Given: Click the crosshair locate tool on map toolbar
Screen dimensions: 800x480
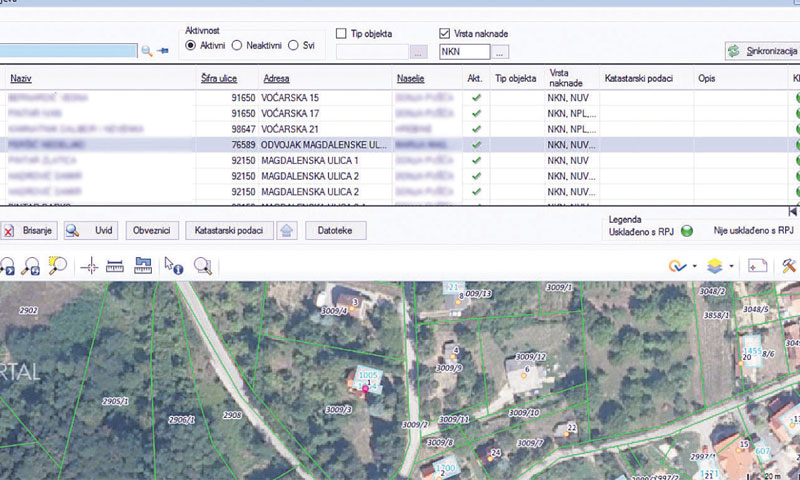Looking at the screenshot, I should pyautogui.click(x=89, y=266).
